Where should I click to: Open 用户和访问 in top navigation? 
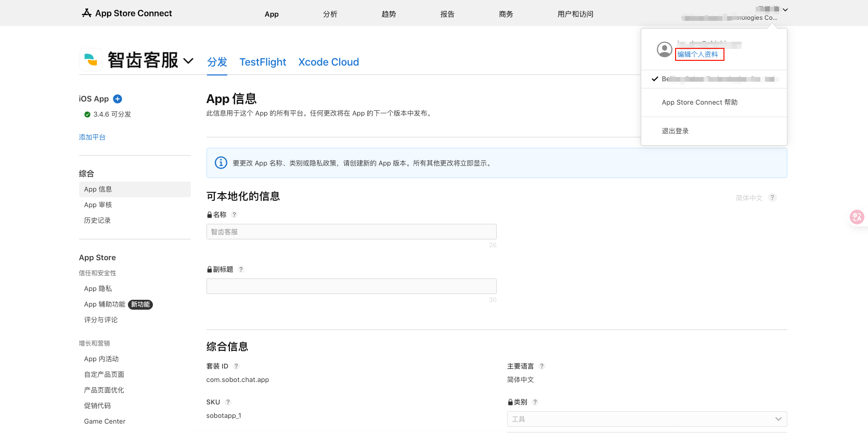point(575,14)
